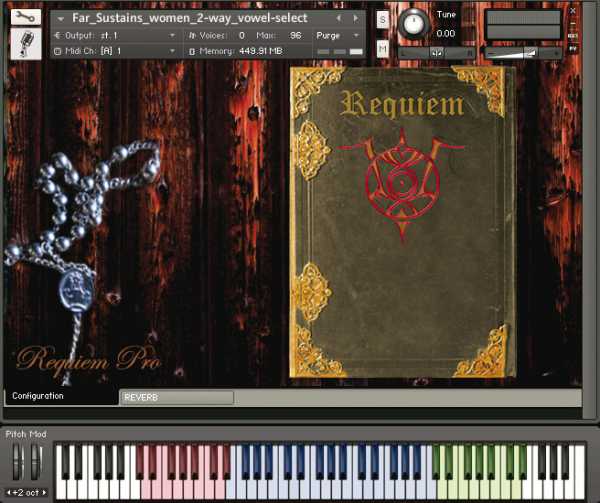The image size is (600, 503).
Task: Toggle the Solo (S) button
Action: click(x=383, y=20)
